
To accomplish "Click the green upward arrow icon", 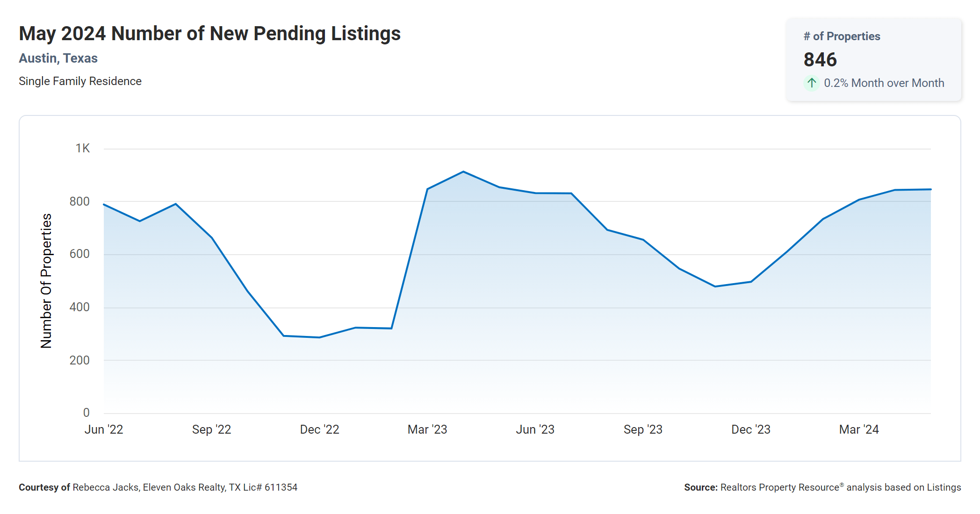I will pyautogui.click(x=812, y=83).
